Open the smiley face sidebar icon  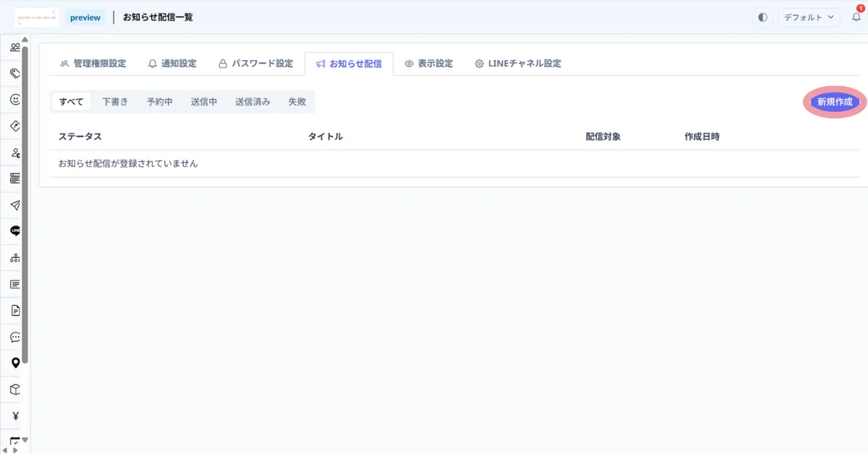(x=15, y=100)
